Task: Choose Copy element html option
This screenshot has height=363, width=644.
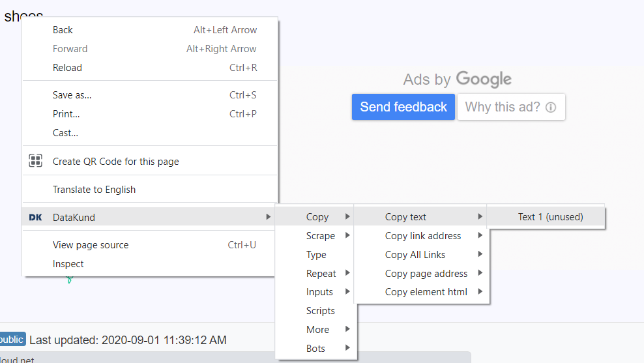Action: point(426,292)
